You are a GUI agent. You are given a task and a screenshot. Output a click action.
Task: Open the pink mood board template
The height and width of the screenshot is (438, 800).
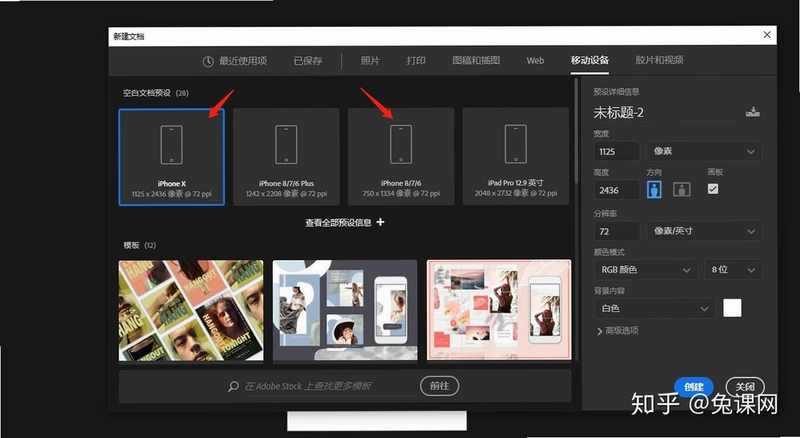499,310
